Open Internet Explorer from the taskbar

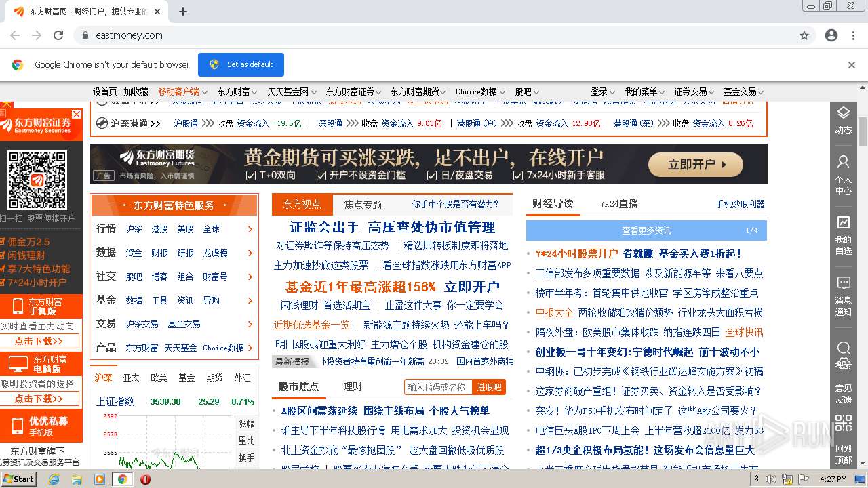[54, 479]
